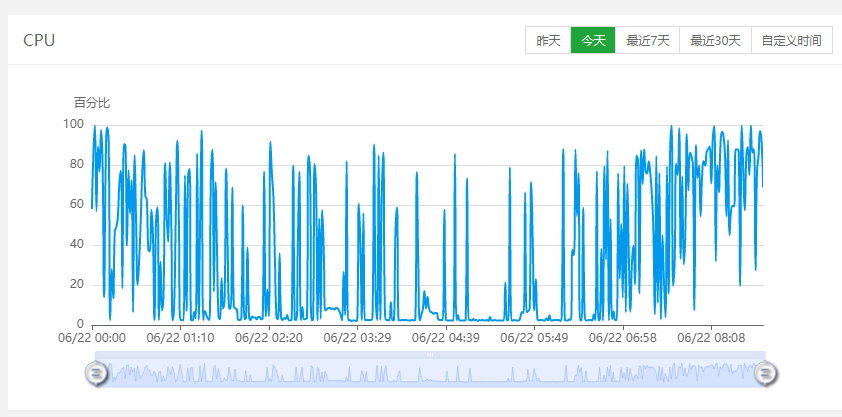Click the 06/22 06:58 axis label
Viewport: 842px width, 417px height.
coord(623,338)
